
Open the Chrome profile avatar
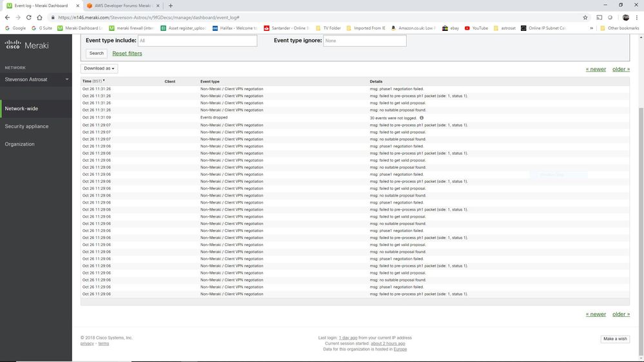click(x=625, y=17)
